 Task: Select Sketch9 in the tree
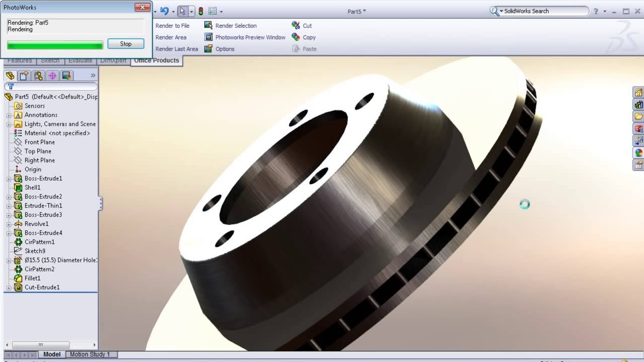(35, 251)
